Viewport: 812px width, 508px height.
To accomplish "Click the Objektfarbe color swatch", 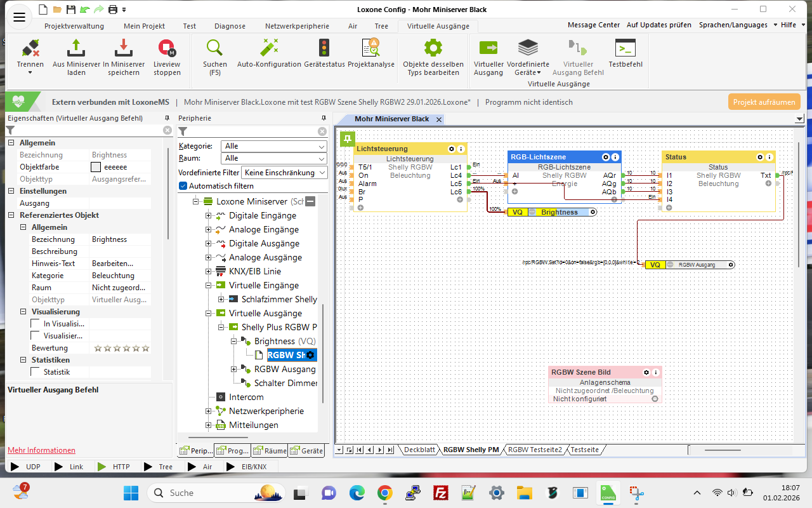I will [96, 167].
